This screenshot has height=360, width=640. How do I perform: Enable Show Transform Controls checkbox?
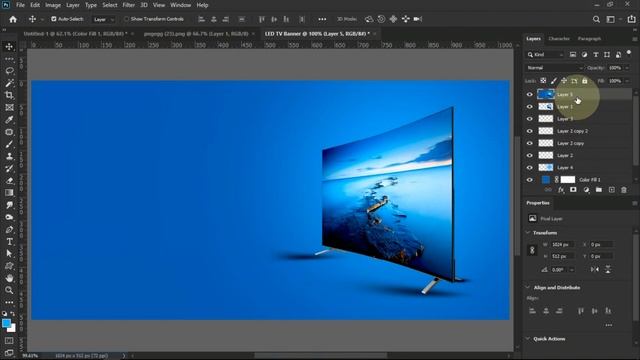tap(127, 19)
